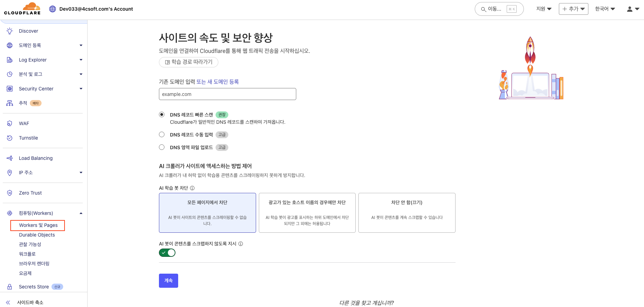This screenshot has height=307, width=644.
Task: Click Secrets Store in sidebar
Action: 34,287
